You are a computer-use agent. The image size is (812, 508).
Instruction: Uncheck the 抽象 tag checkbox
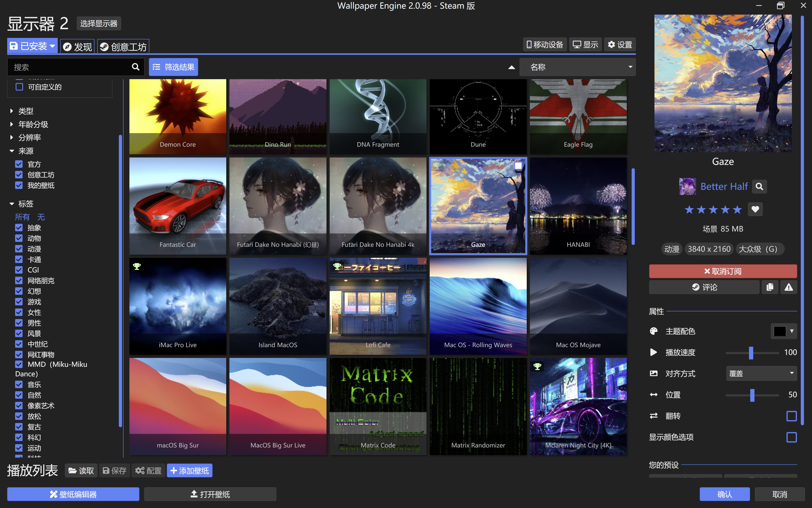(19, 228)
